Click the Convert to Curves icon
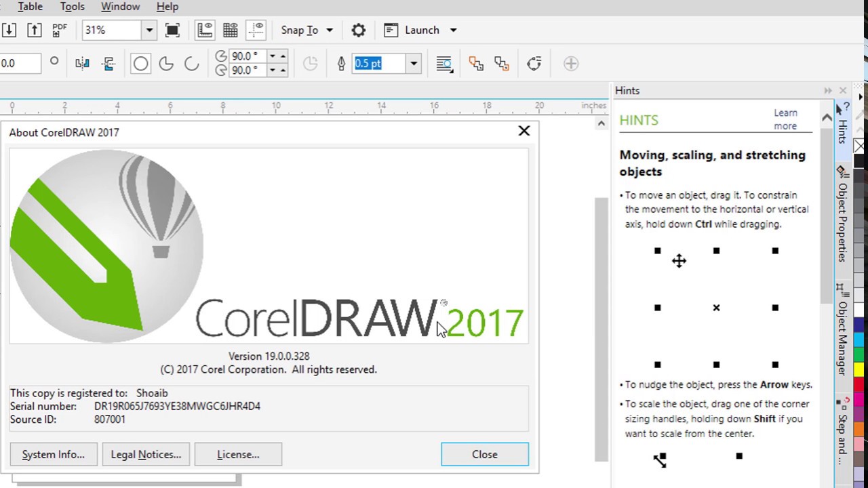This screenshot has height=488, width=868. click(534, 64)
